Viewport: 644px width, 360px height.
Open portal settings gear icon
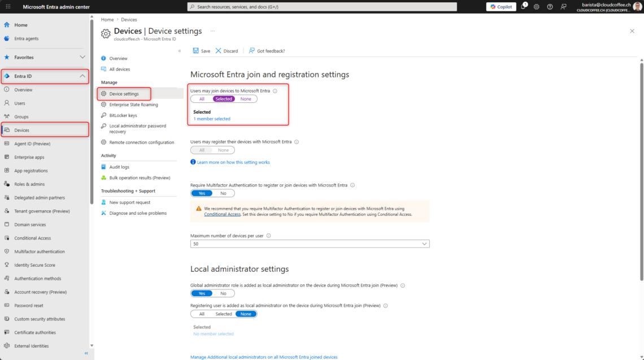tap(537, 7)
